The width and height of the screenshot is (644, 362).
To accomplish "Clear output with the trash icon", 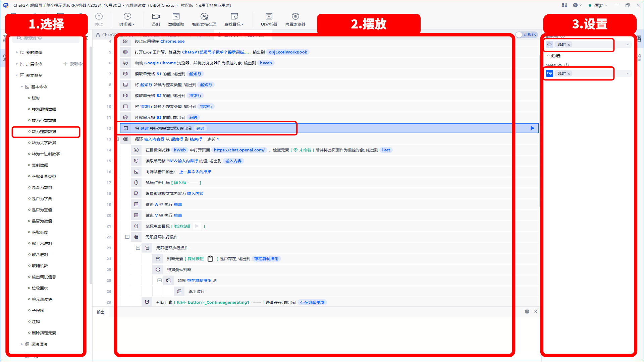I will tap(527, 311).
